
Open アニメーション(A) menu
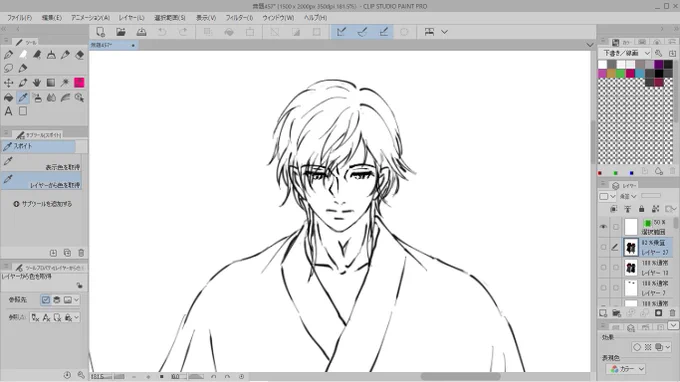pyautogui.click(x=90, y=18)
